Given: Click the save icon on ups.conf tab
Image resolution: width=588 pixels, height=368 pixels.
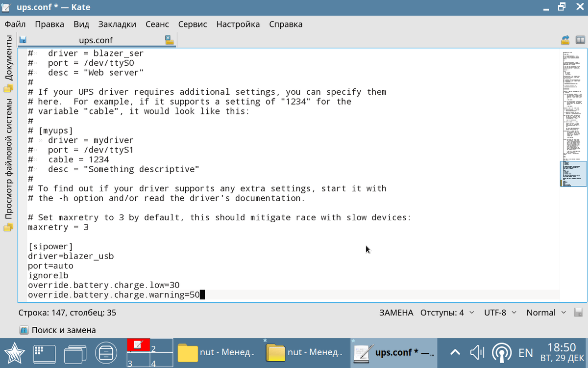Looking at the screenshot, I should [x=23, y=40].
